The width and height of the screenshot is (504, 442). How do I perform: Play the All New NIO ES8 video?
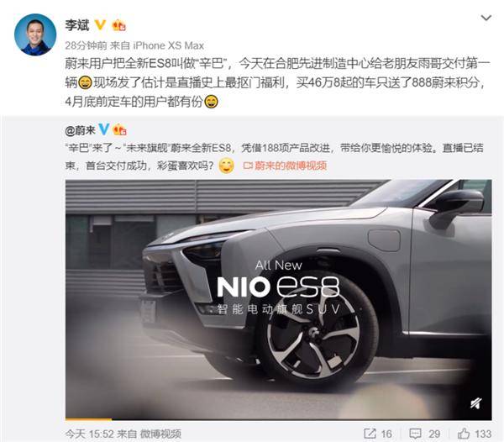(278, 299)
